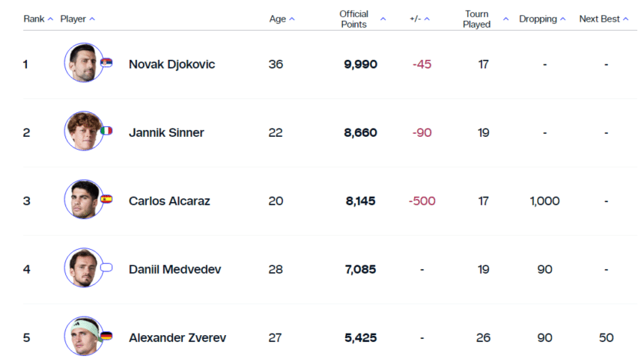This screenshot has width=644, height=362.
Task: Open Alexander Zverev's profile photo
Action: pyautogui.click(x=82, y=337)
